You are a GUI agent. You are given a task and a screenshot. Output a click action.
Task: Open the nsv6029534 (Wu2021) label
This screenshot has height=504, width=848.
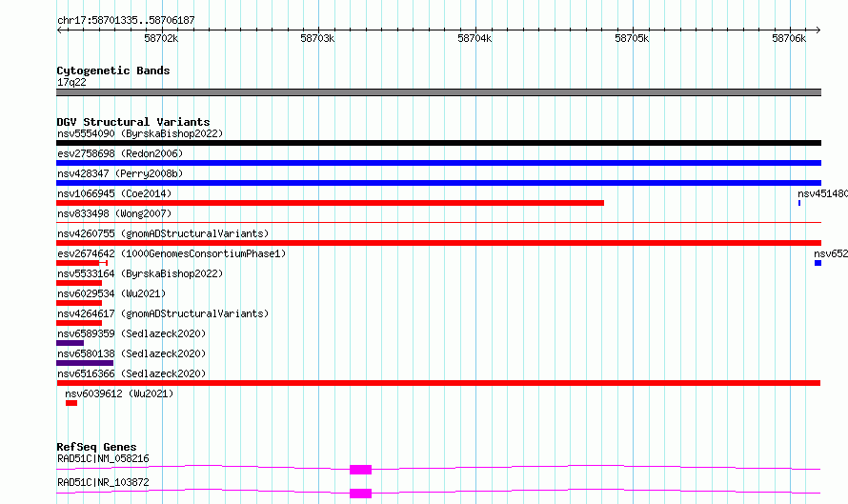pos(111,293)
